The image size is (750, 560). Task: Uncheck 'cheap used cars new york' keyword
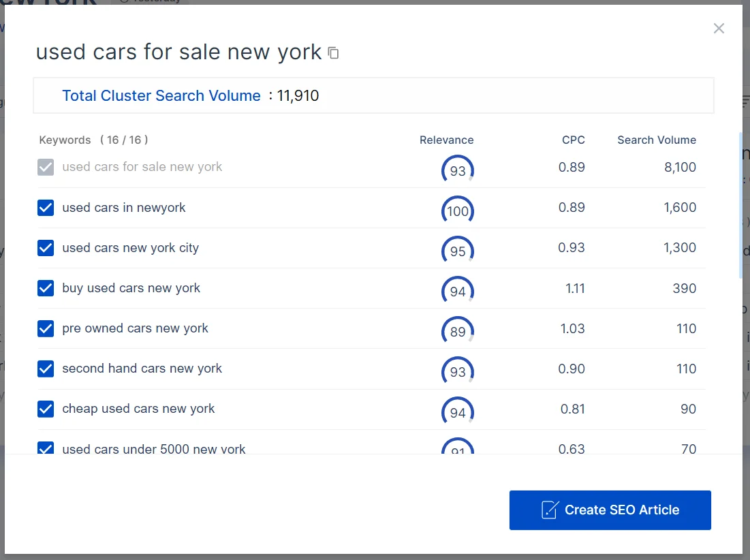coord(46,409)
